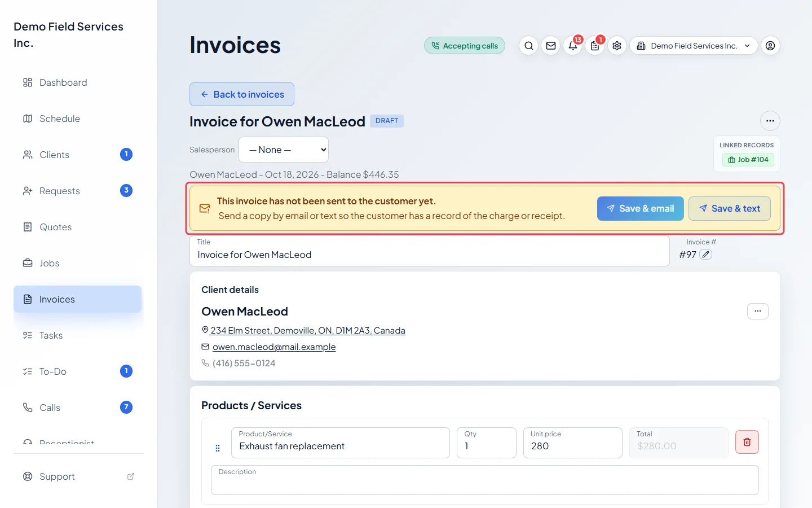Open Quotes in sidebar
The image size is (812, 508).
tap(77, 227)
